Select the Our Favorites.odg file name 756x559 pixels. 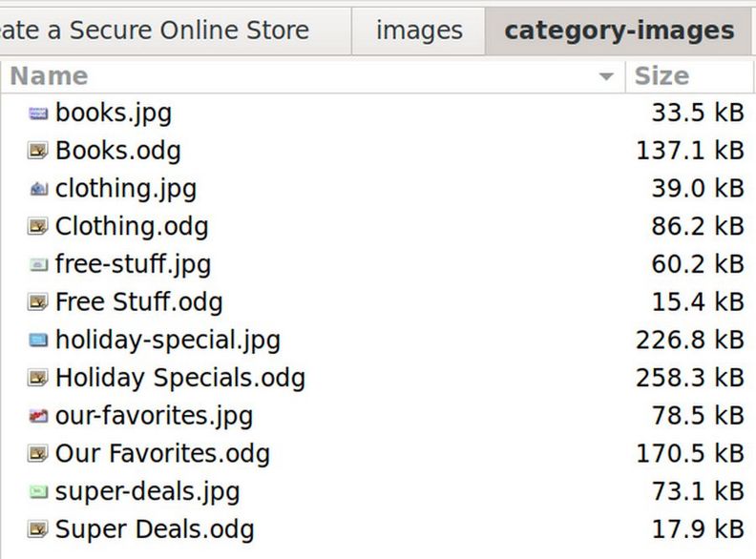tap(162, 454)
